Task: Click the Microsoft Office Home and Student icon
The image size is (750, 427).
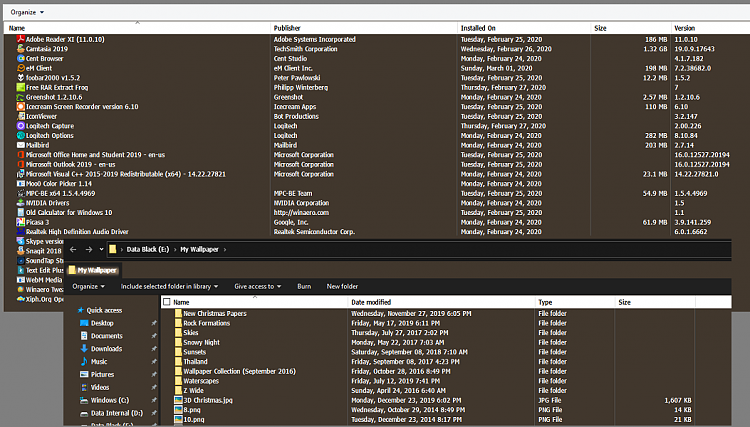Action: click(21, 154)
